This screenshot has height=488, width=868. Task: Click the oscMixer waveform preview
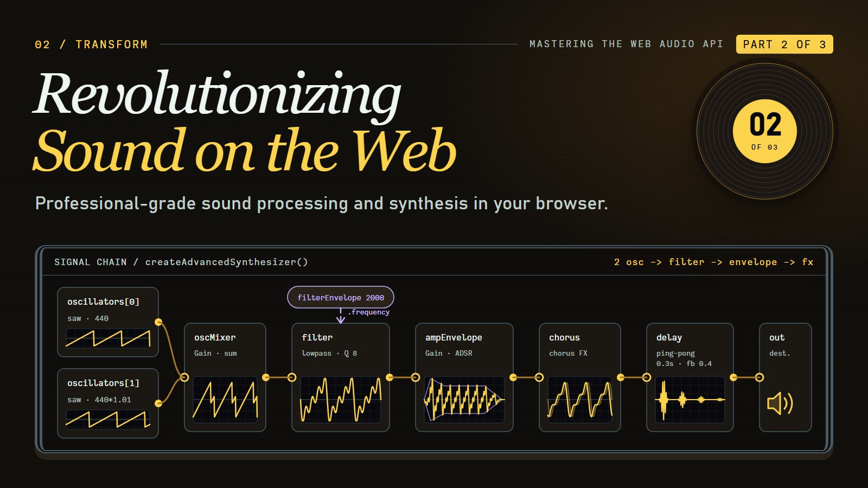coord(225,400)
